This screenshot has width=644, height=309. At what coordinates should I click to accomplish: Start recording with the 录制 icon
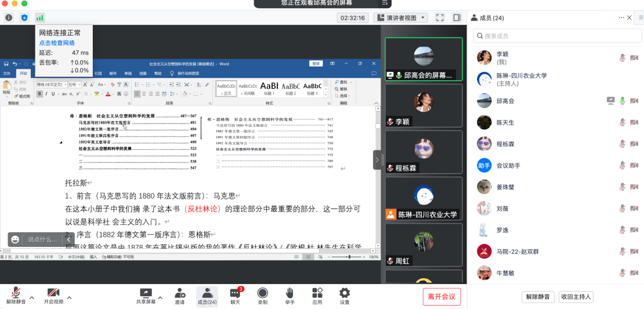click(x=262, y=296)
